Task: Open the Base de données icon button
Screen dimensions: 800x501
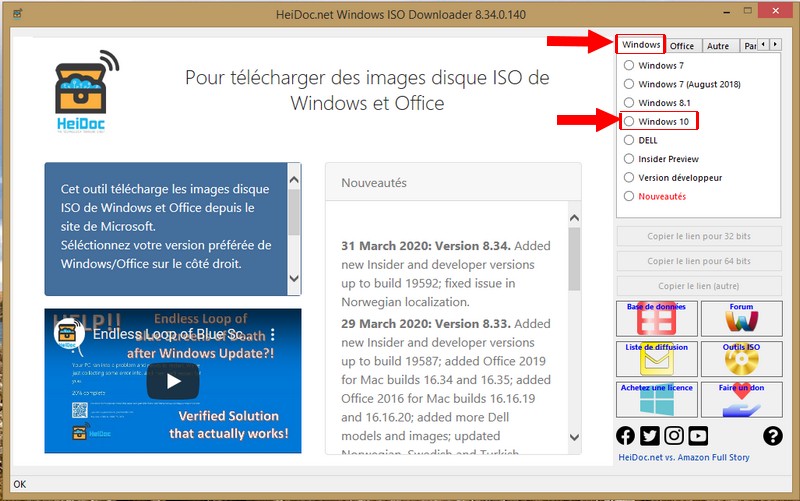Action: 657,318
